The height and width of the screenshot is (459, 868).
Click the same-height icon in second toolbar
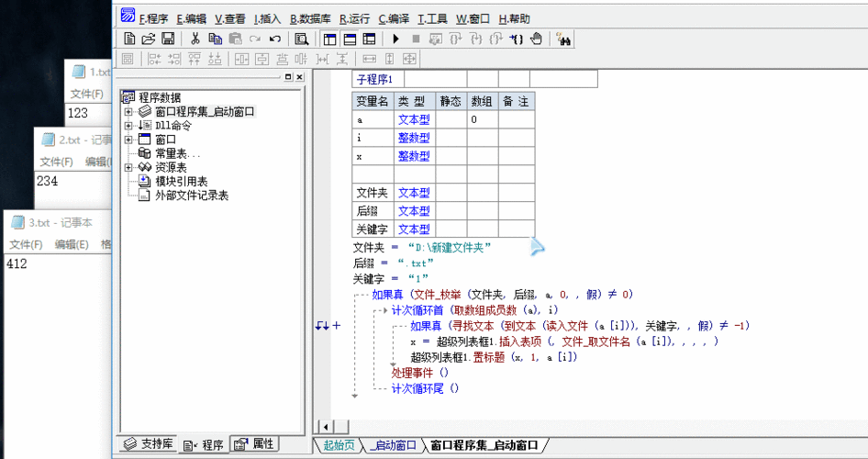[389, 58]
